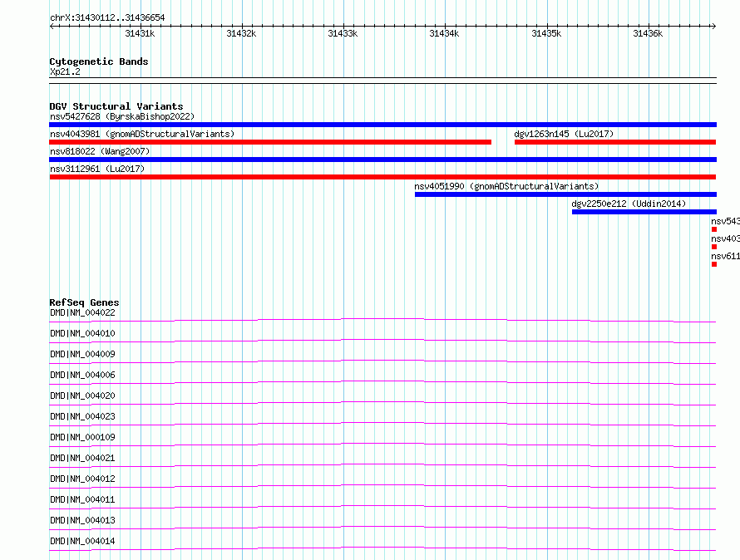Click the DMD|NM_004023 transcript label

(x=82, y=416)
